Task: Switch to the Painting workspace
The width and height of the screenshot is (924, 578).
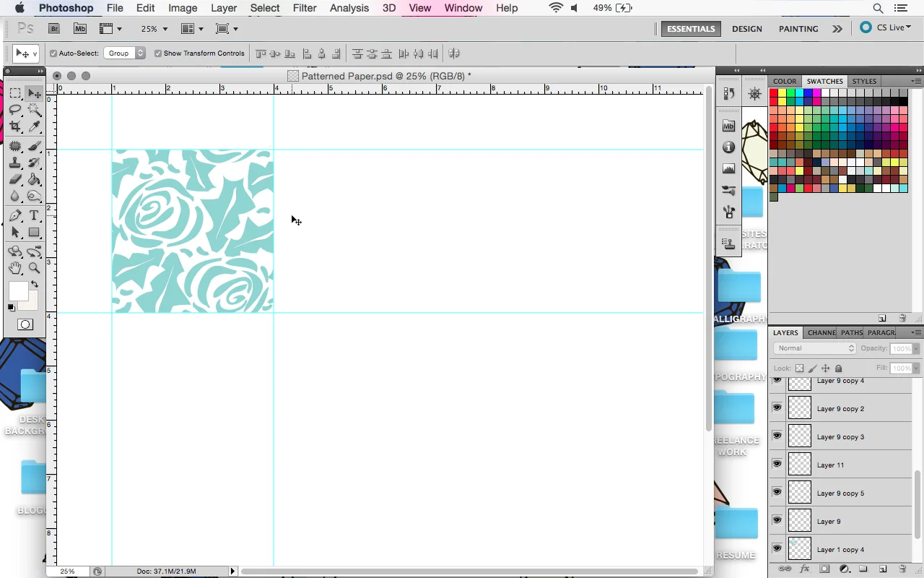Action: 798,29
